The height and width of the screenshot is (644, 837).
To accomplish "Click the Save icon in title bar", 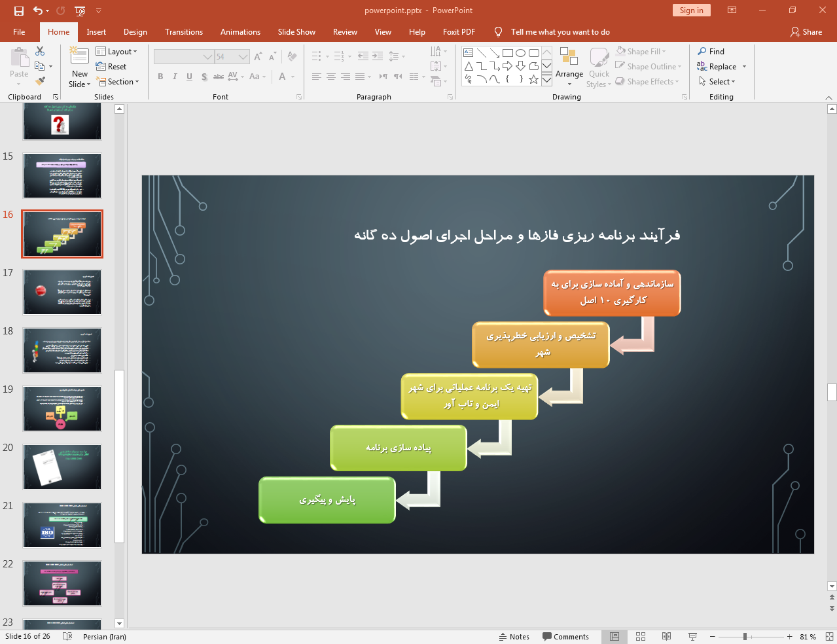I will pos(19,10).
